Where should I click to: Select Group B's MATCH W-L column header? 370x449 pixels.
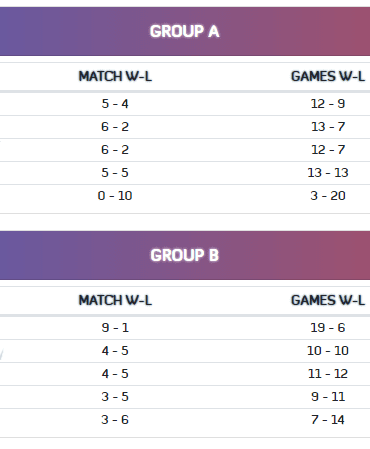115,300
